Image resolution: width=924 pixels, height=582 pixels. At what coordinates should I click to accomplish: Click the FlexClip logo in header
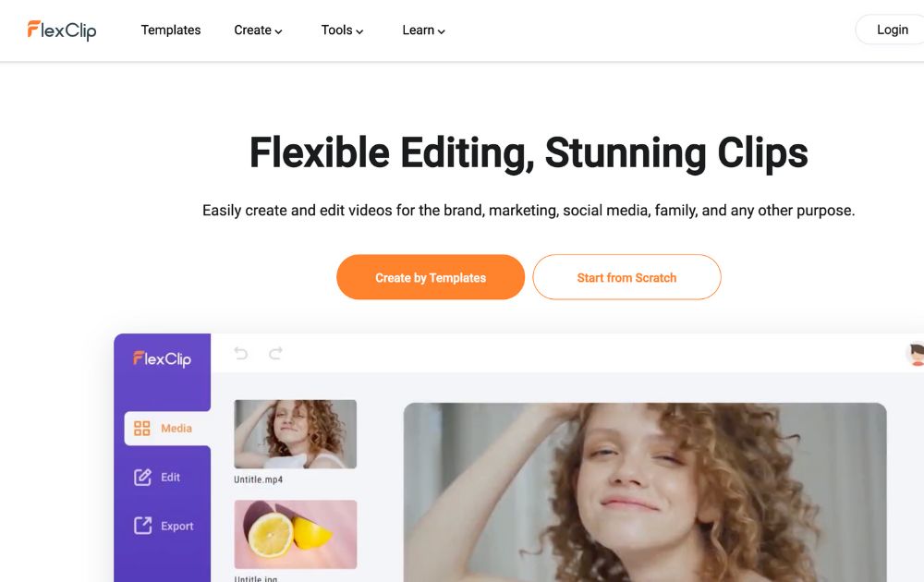(62, 30)
